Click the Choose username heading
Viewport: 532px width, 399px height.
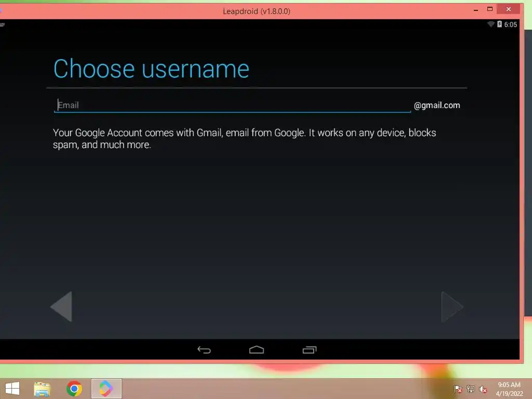click(x=151, y=69)
